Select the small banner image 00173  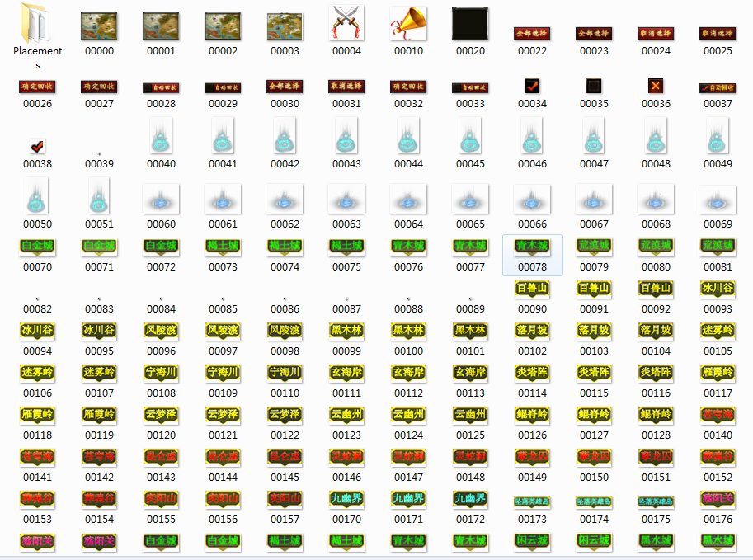(x=532, y=501)
